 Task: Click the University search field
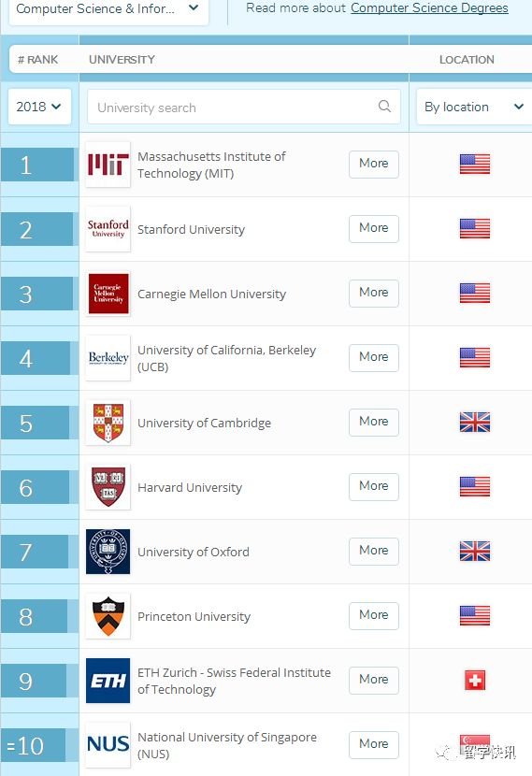coord(243,107)
